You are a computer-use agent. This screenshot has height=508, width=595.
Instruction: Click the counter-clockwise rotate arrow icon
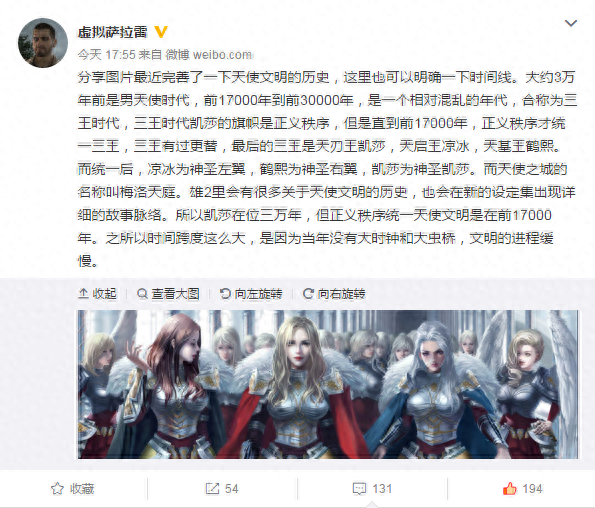[x=225, y=293]
